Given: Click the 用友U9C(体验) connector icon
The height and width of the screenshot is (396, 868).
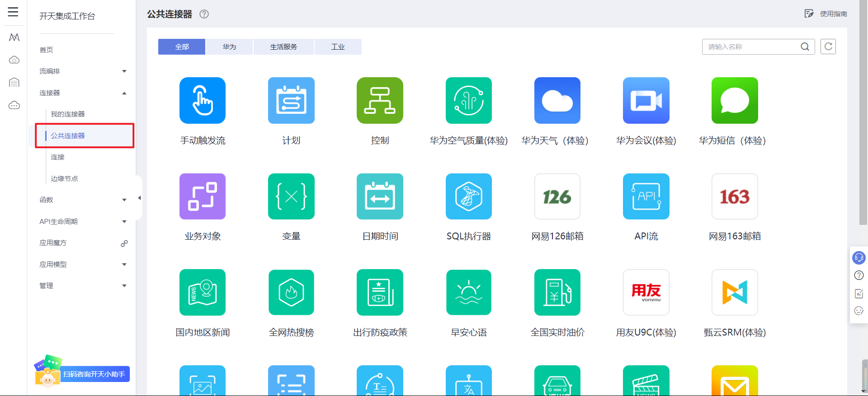Looking at the screenshot, I should pyautogui.click(x=646, y=292).
